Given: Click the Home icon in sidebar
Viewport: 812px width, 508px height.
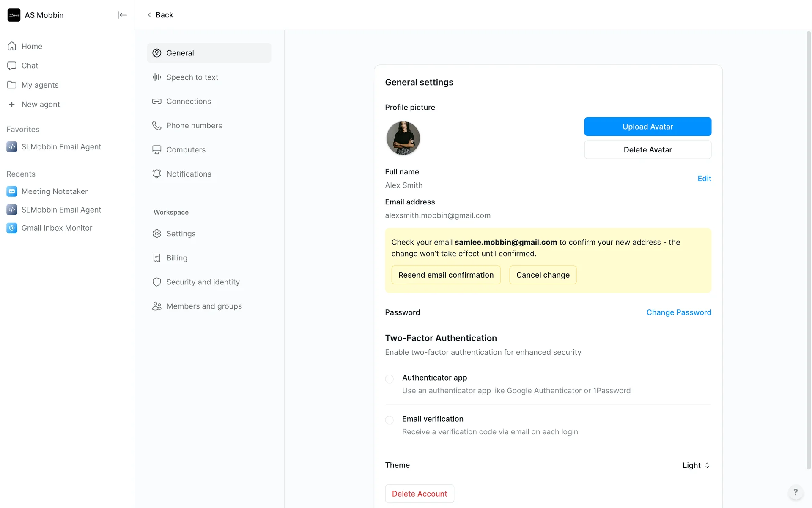Looking at the screenshot, I should [x=12, y=46].
